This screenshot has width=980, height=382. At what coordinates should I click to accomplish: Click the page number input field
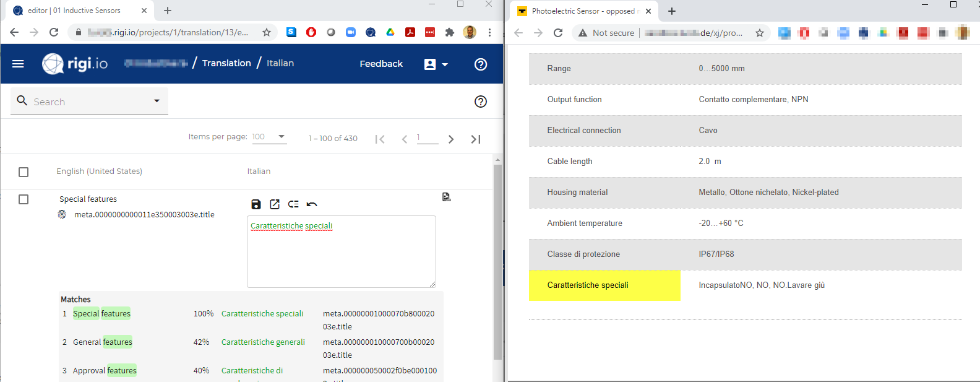click(428, 137)
